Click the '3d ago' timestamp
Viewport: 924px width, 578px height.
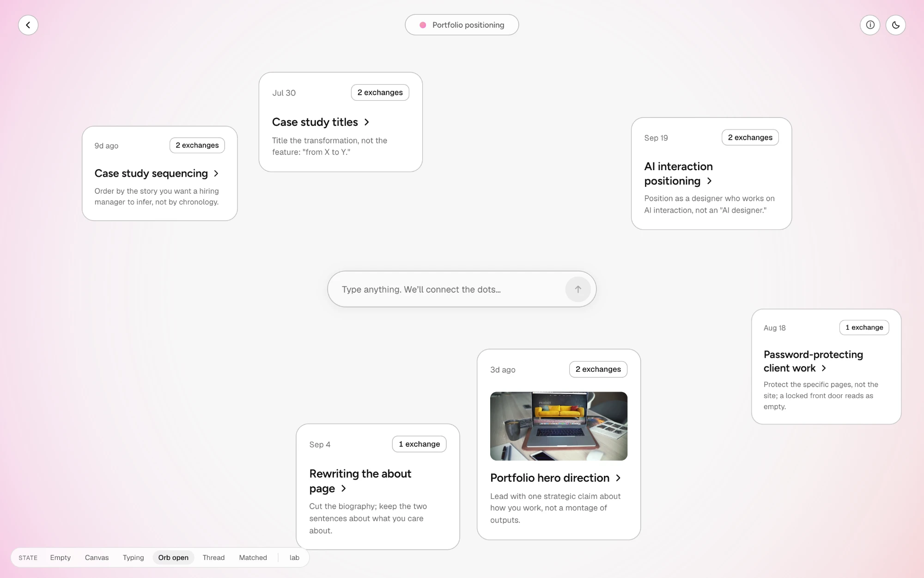tap(503, 369)
